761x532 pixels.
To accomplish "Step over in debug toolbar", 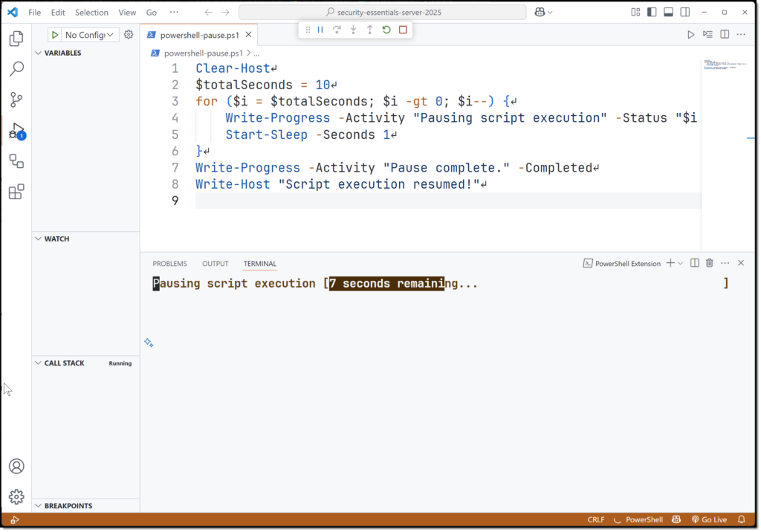I will tap(337, 30).
